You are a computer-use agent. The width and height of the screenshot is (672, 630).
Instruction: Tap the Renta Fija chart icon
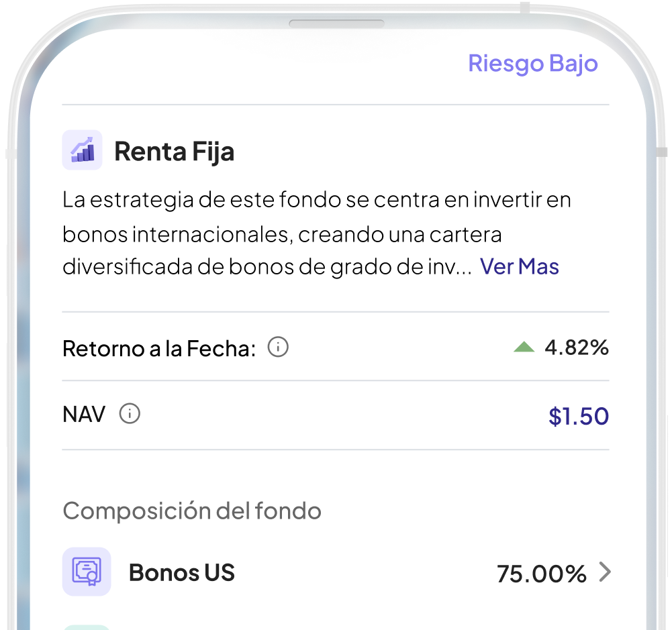point(83,150)
